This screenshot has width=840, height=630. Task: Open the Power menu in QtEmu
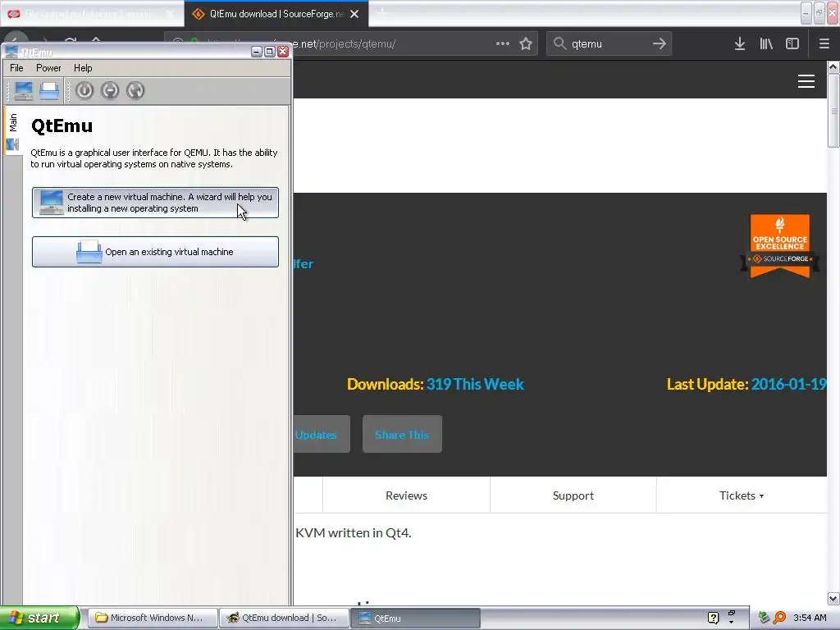click(x=48, y=68)
